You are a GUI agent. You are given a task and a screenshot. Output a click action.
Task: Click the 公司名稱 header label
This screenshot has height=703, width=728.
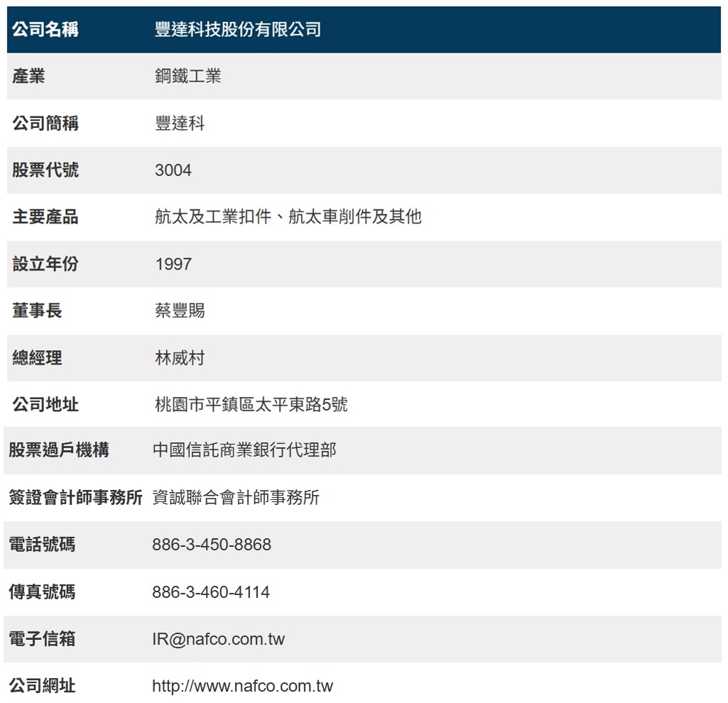[45, 29]
